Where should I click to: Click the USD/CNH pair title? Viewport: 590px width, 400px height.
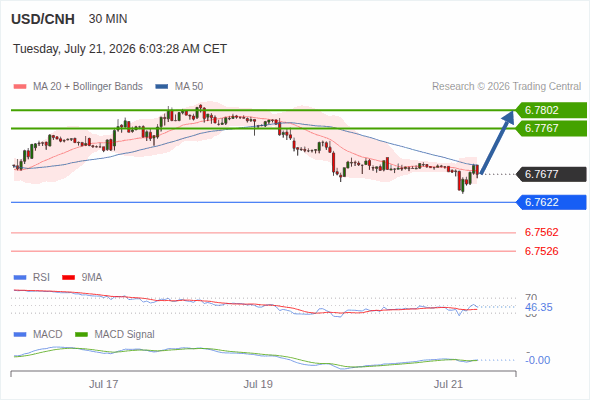point(43,19)
